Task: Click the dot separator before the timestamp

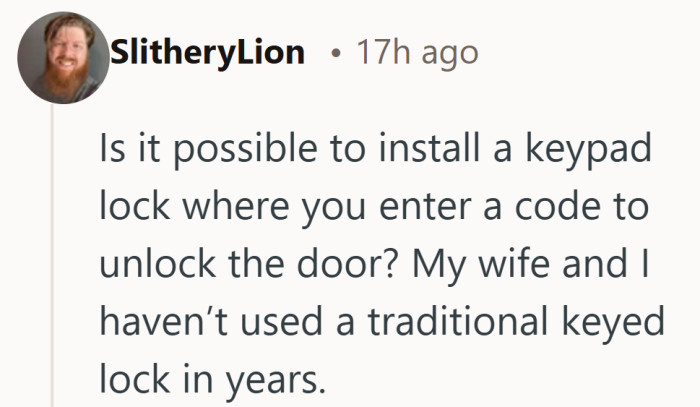Action: 336,54
